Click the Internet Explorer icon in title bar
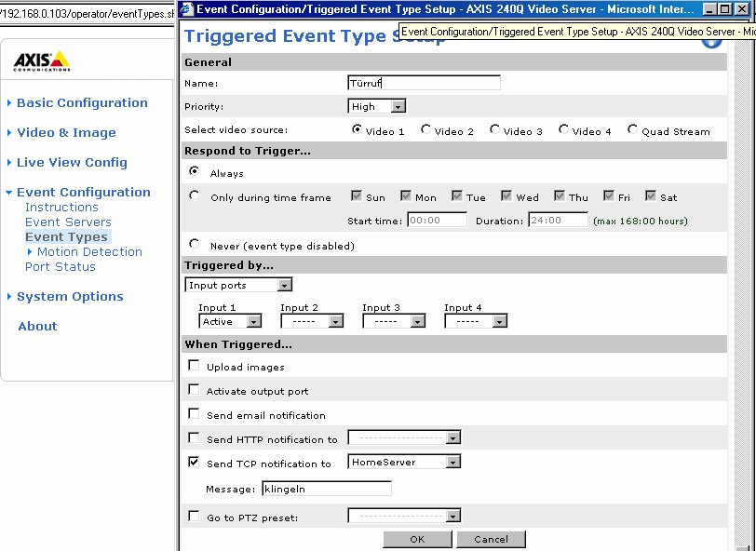Viewport: 756px width, 551px height. click(186, 9)
